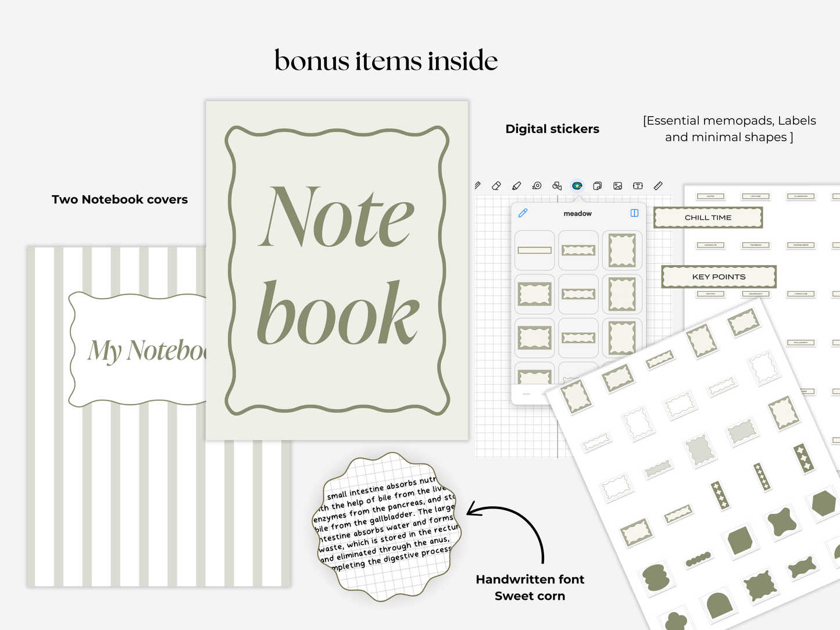This screenshot has height=630, width=840.
Task: Open the Lasso selection tool
Action: [537, 186]
